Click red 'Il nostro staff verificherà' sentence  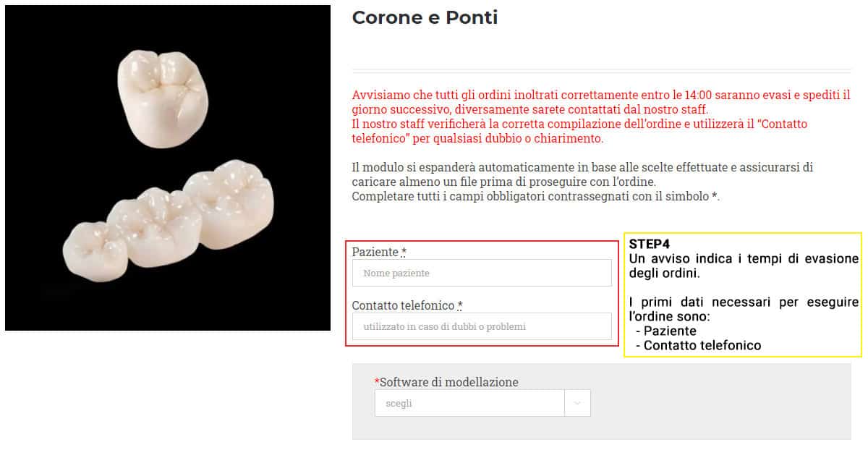(x=579, y=131)
